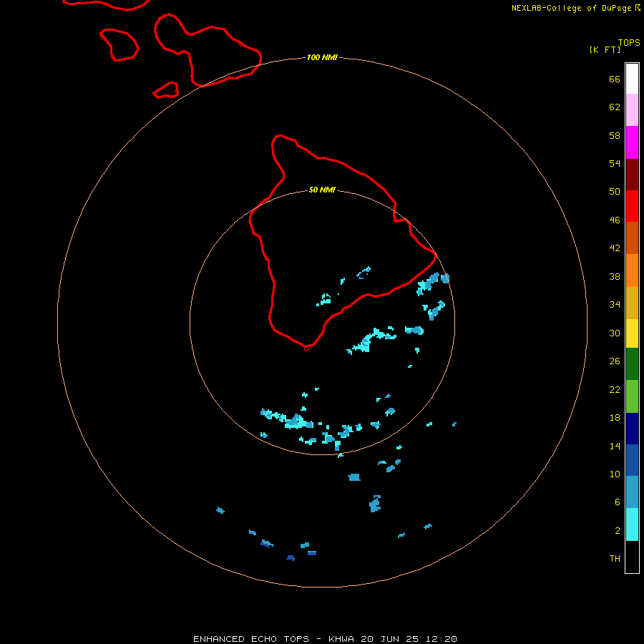The width and height of the screenshot is (644, 644).
Task: Click the legend value 54
Action: (615, 163)
